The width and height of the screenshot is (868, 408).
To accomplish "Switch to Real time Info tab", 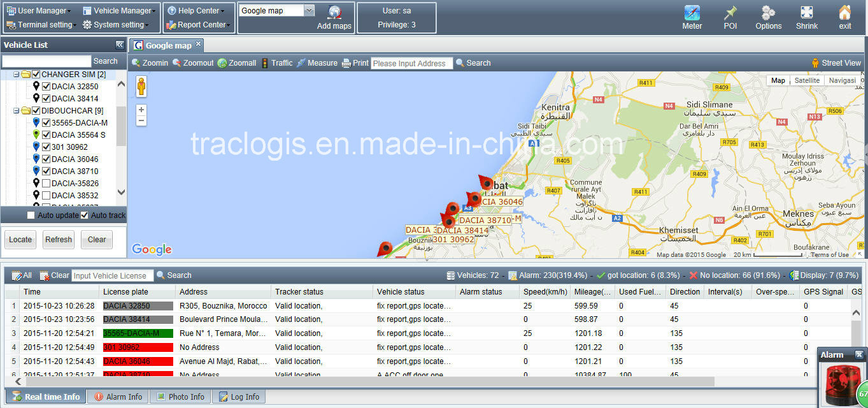I will [x=46, y=397].
